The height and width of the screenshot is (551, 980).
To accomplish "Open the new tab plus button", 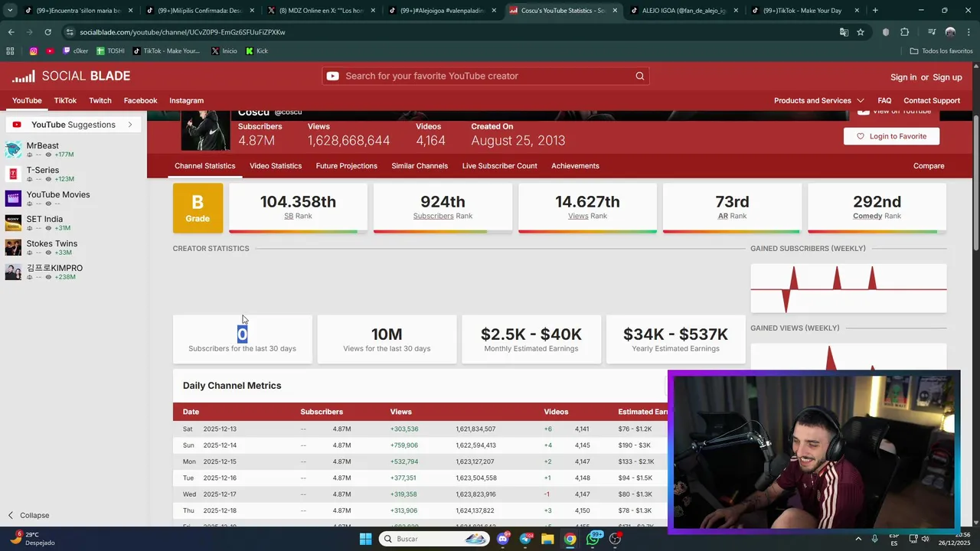I will (x=875, y=11).
